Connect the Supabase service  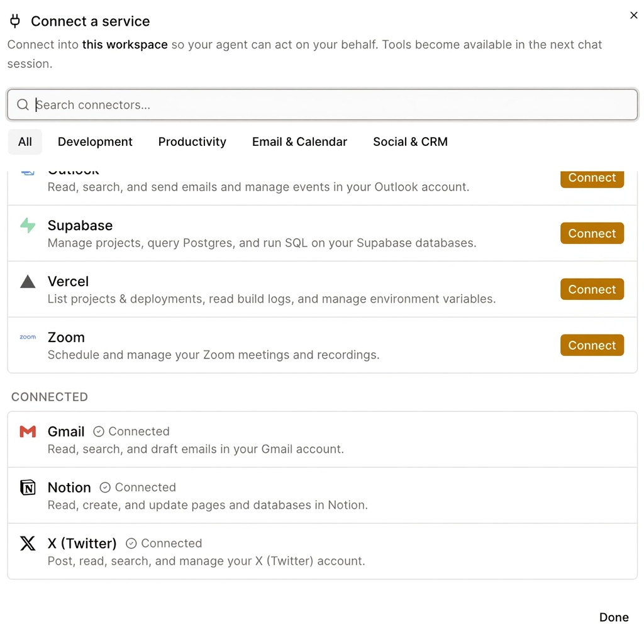pos(592,233)
